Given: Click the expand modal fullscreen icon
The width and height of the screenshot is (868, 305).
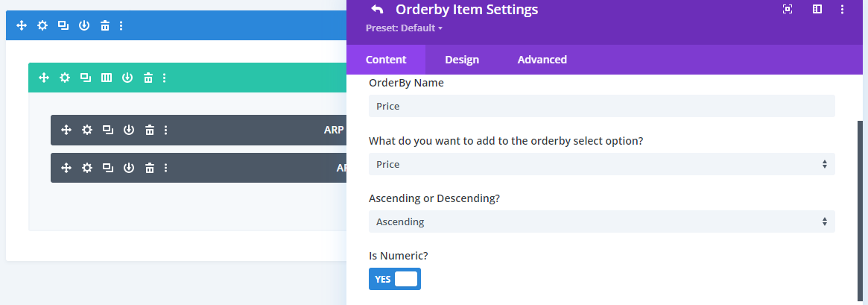Looking at the screenshot, I should point(788,9).
